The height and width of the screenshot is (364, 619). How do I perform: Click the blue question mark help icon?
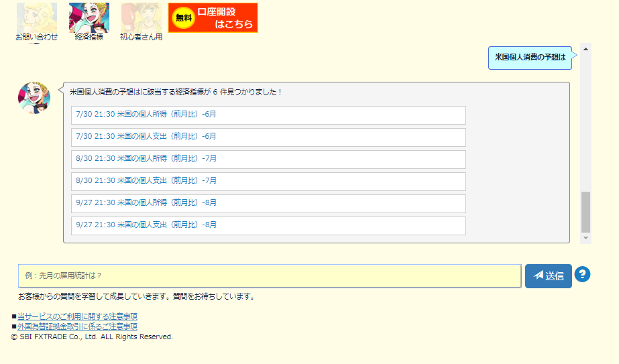pyautogui.click(x=582, y=274)
